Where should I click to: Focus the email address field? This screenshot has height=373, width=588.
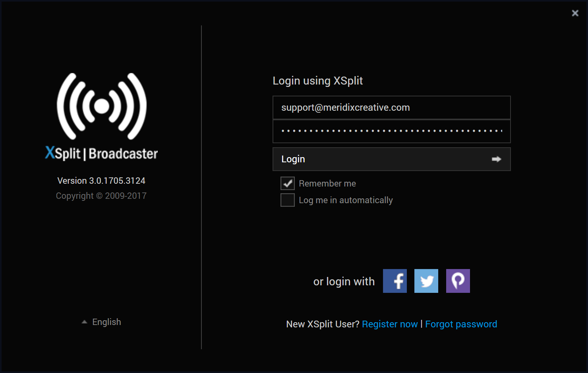point(391,108)
